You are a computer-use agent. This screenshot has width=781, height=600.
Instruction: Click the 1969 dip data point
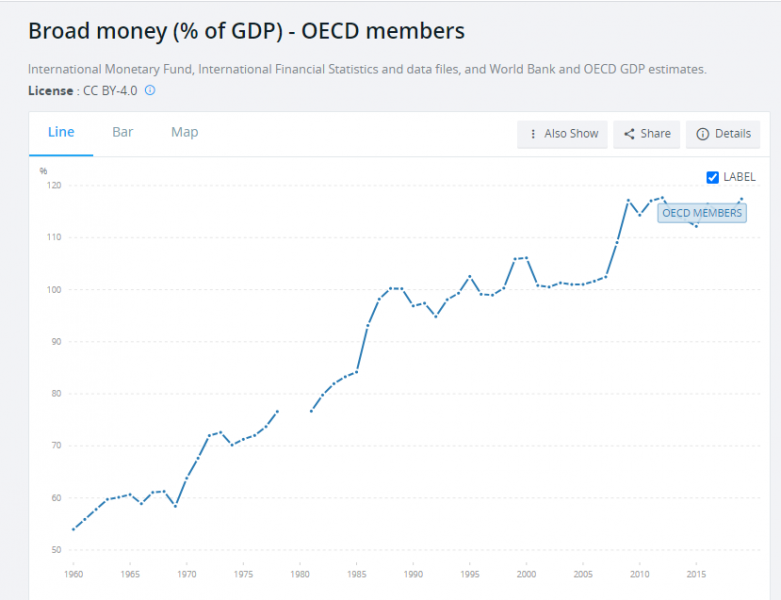[x=175, y=506]
